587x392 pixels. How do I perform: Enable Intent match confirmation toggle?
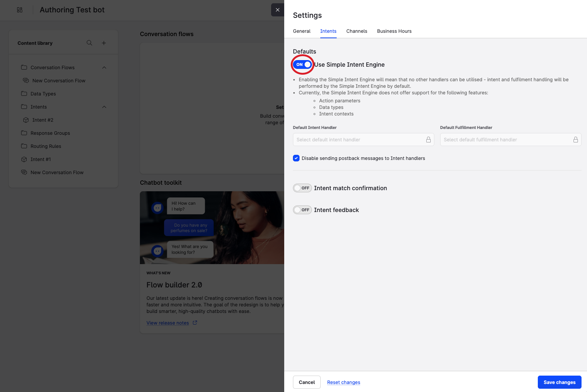[x=302, y=188]
